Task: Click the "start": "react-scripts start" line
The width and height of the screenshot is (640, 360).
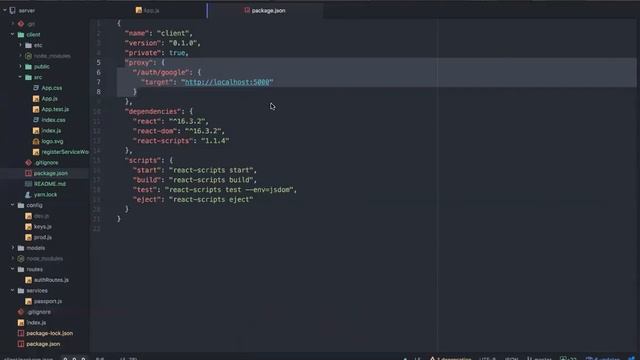Action: pos(195,170)
